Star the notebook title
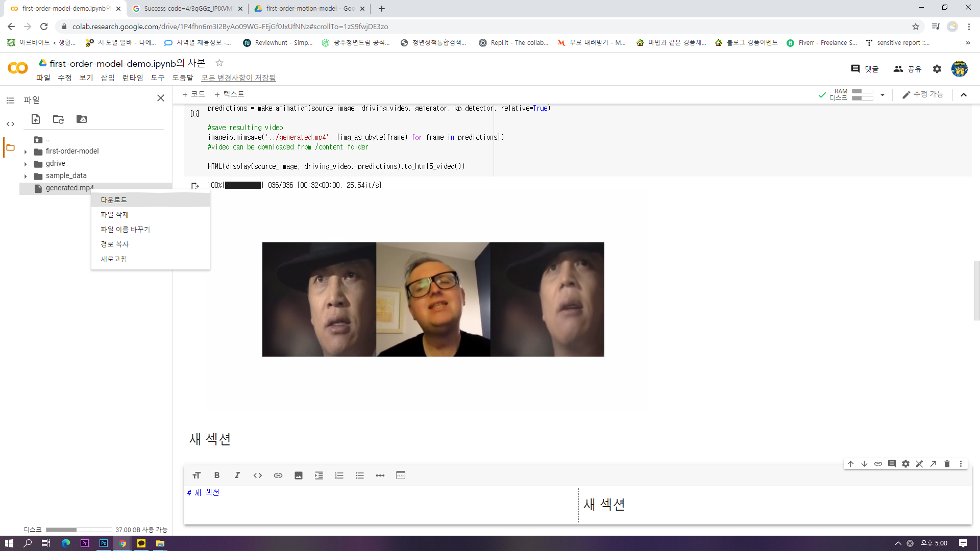The width and height of the screenshot is (980, 551). 219,63
